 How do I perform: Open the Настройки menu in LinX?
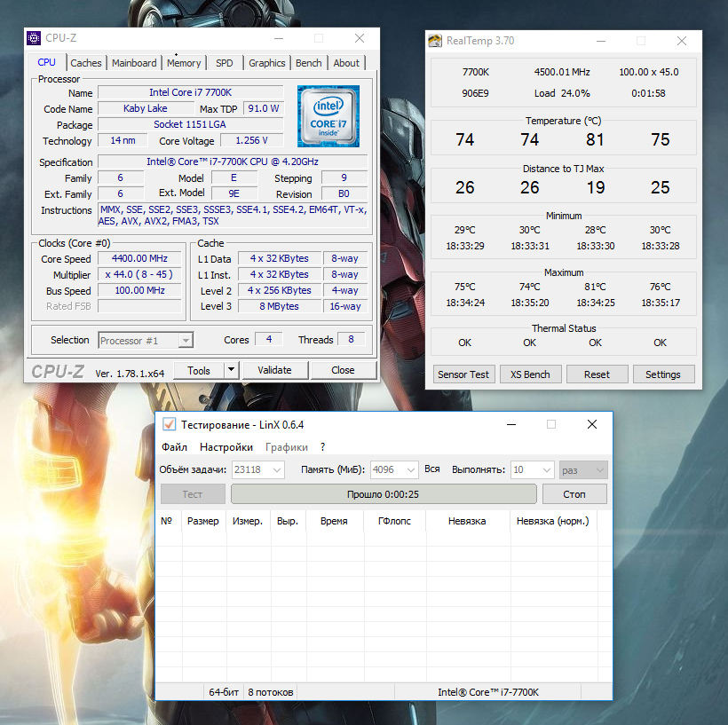tap(226, 447)
